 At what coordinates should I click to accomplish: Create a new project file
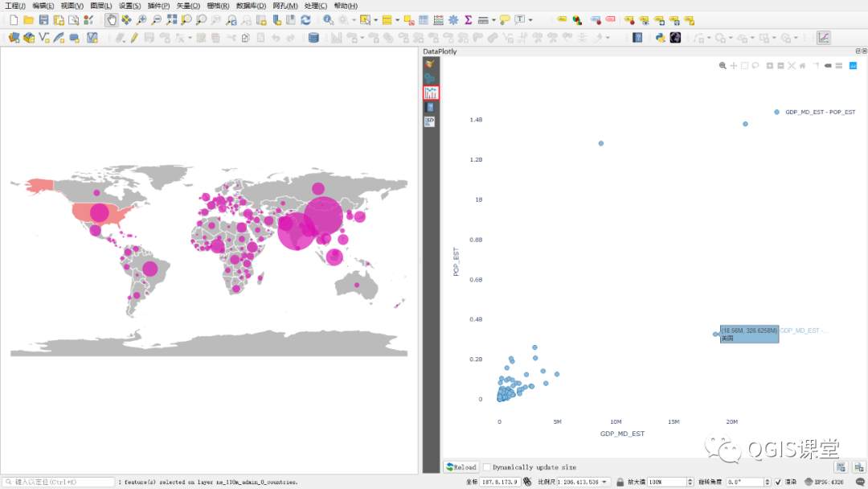14,20
